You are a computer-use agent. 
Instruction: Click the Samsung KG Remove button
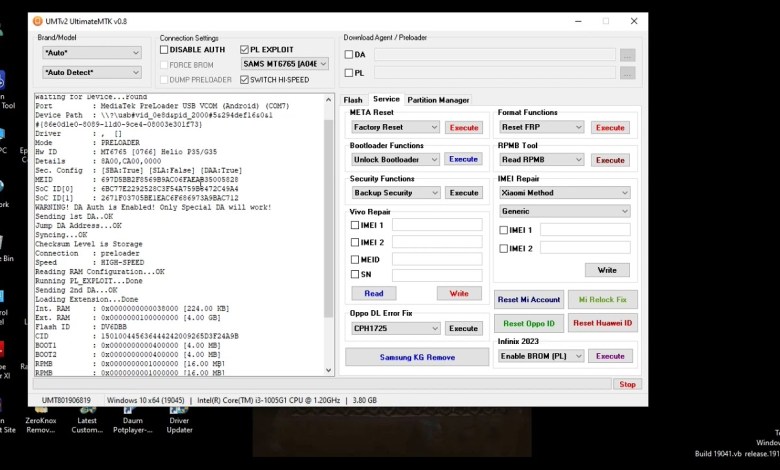click(x=417, y=357)
